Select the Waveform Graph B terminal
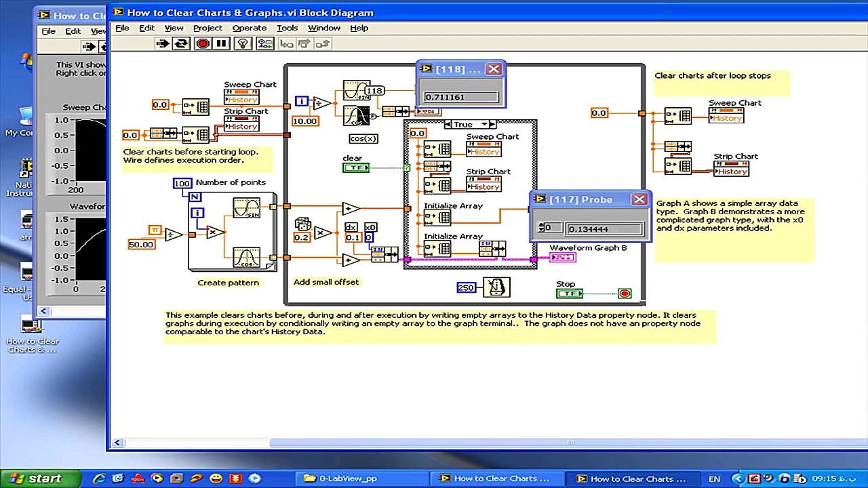 (x=563, y=258)
